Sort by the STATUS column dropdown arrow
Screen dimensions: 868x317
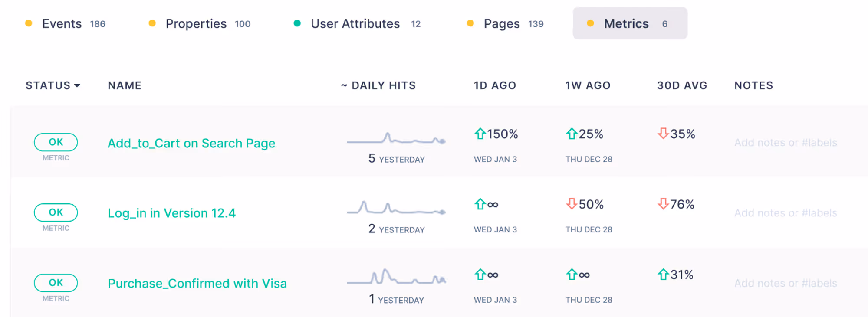pos(77,85)
